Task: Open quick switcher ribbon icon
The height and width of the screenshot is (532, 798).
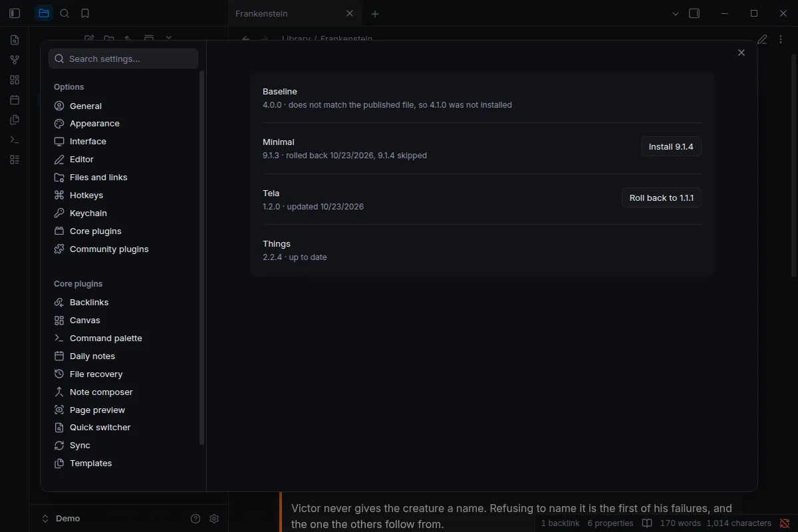Action: coord(15,40)
